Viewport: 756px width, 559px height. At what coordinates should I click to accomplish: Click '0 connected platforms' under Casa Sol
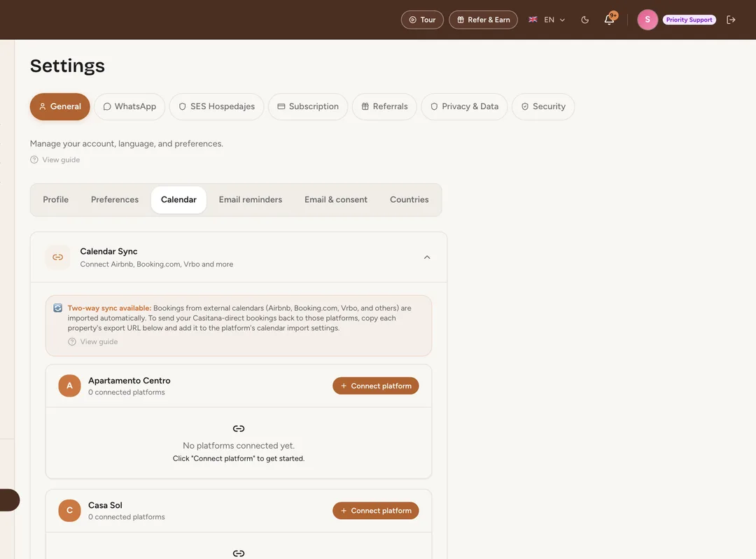click(126, 517)
